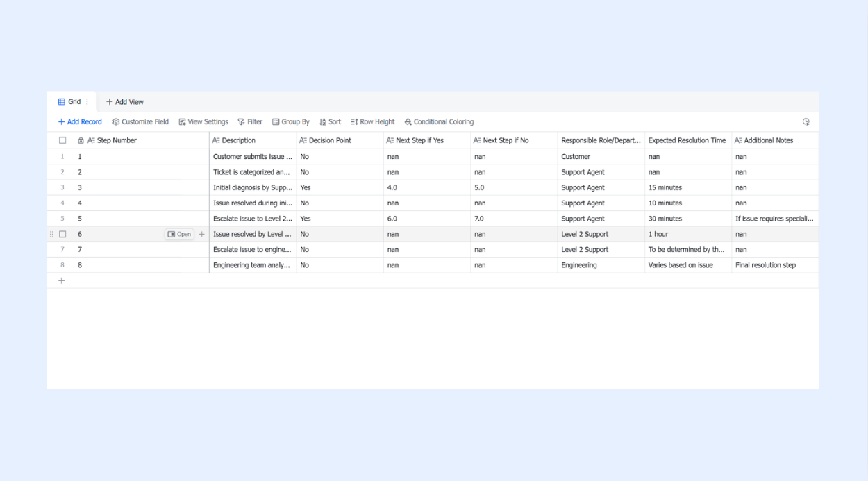Click the text-type icon of Description column
868x481 pixels.
(216, 140)
